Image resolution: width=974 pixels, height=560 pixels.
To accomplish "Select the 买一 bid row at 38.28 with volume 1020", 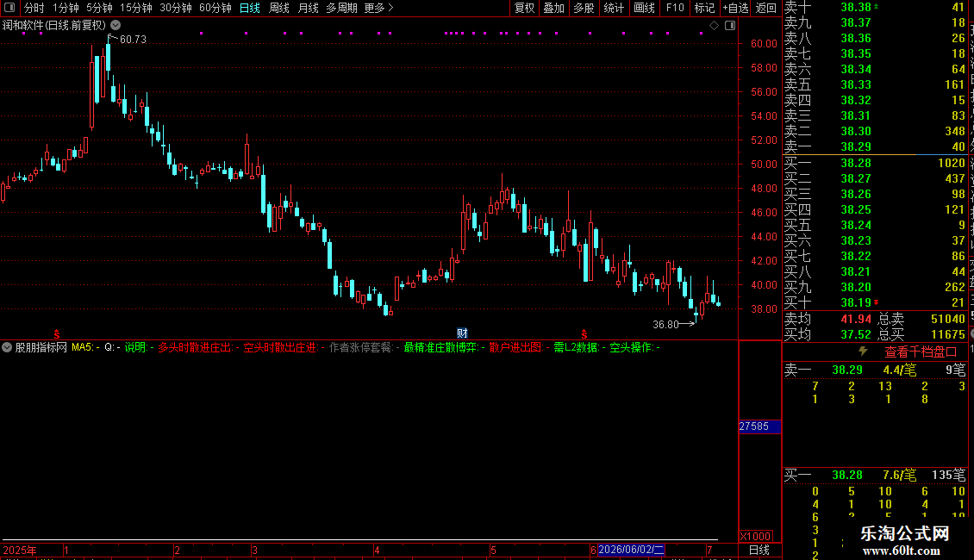I will [x=875, y=163].
